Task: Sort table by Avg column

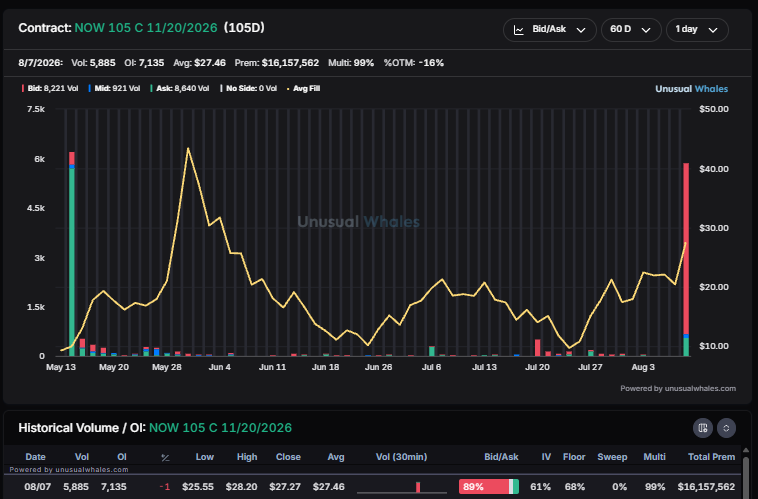Action: coord(336,457)
